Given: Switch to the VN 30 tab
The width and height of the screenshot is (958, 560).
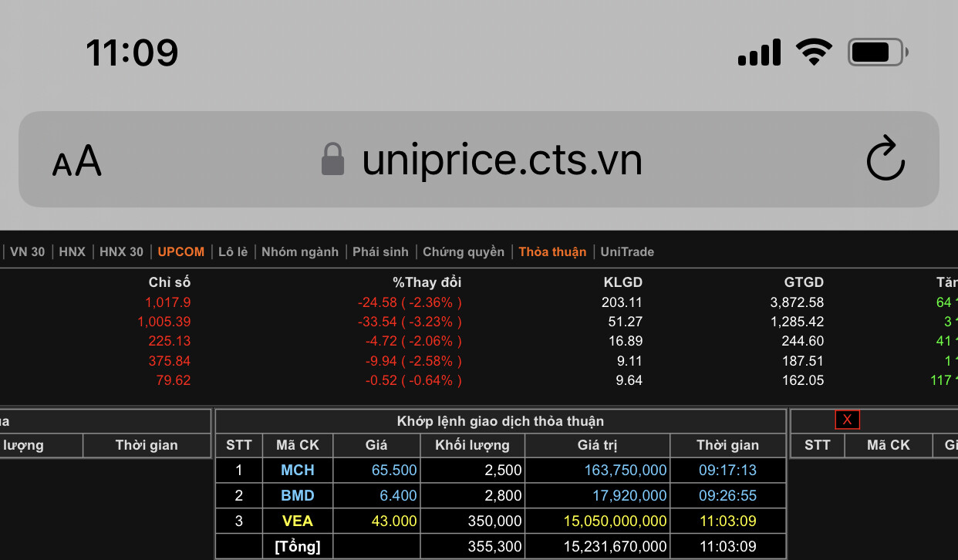Looking at the screenshot, I should pos(27,251).
